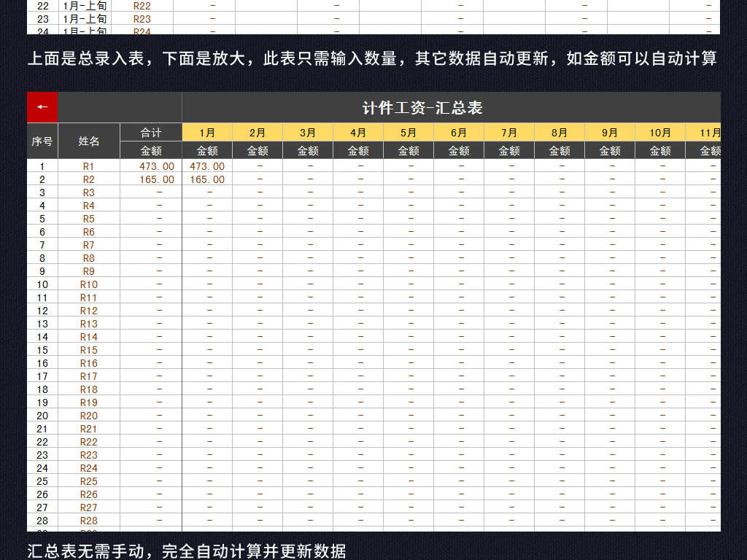This screenshot has width=747, height=560.
Task: Click the 合计 column header
Action: pyautogui.click(x=150, y=133)
